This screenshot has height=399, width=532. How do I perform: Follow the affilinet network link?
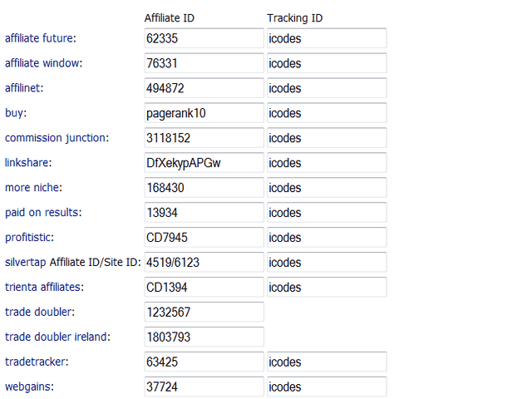point(24,88)
